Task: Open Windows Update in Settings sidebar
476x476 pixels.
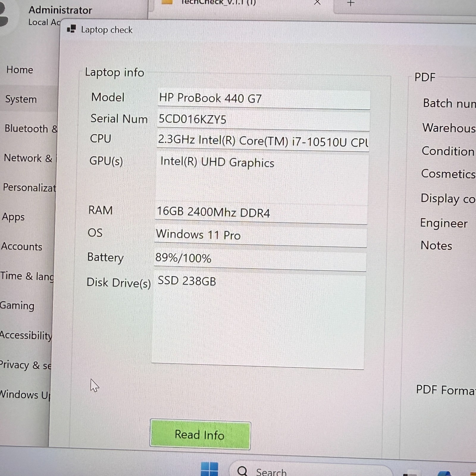Action: [25, 394]
